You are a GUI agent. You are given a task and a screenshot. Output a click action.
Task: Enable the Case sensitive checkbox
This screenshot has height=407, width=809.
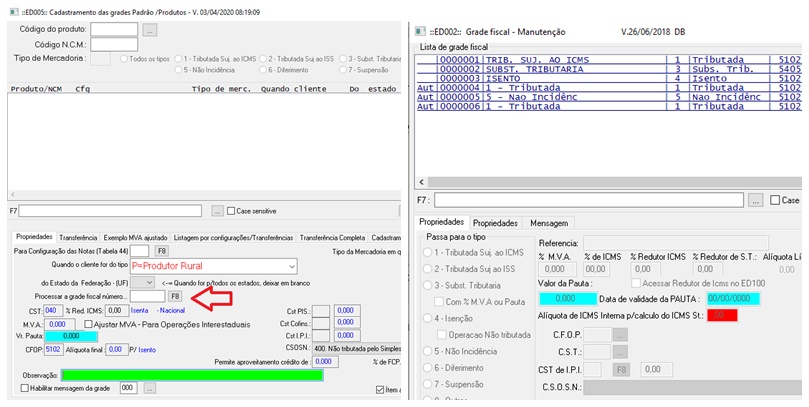coord(231,211)
